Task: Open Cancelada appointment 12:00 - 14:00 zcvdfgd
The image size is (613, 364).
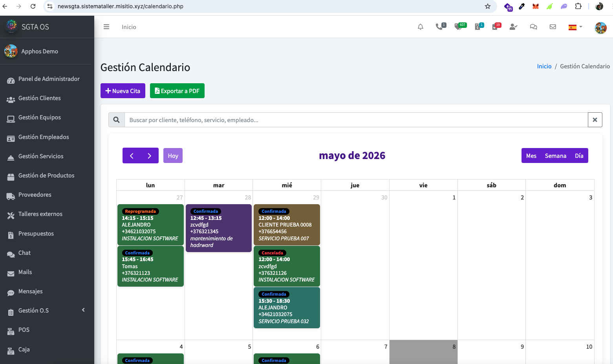Action: tap(287, 266)
